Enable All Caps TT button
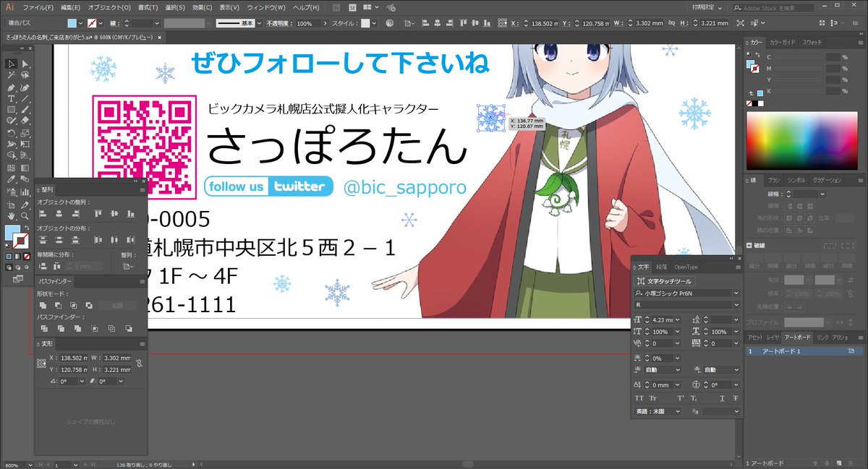 [639, 398]
